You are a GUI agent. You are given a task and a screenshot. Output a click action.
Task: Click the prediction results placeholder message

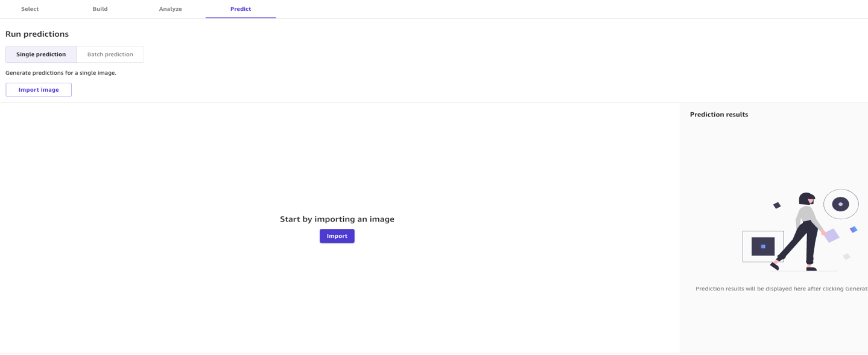pos(780,289)
